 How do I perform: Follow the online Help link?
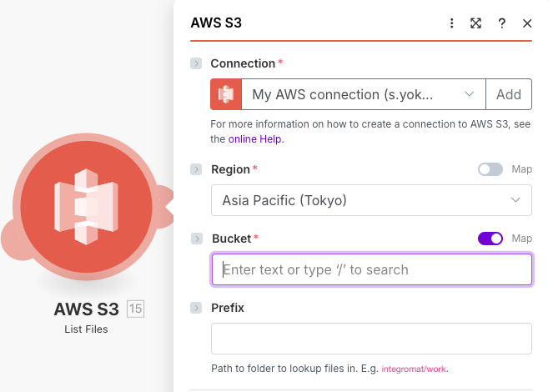[256, 139]
